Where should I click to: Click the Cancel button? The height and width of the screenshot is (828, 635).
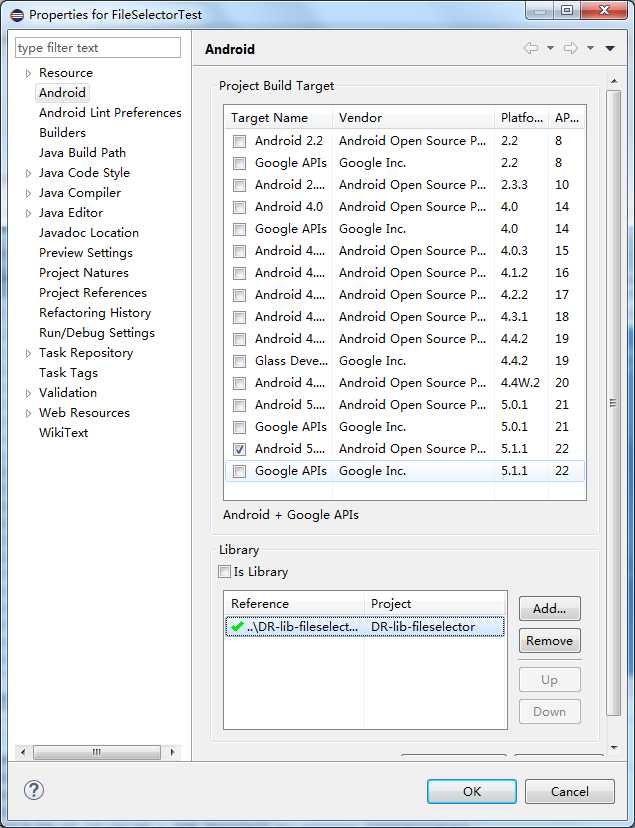pos(570,792)
